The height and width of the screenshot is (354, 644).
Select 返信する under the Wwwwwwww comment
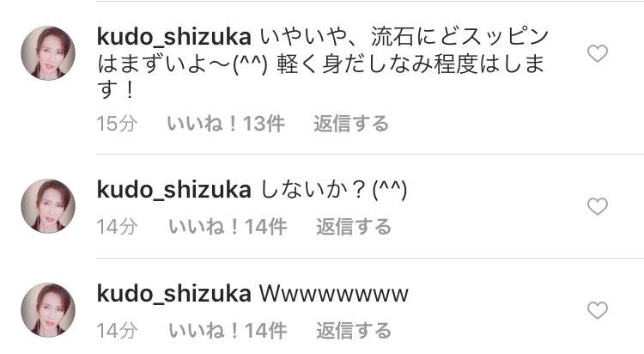pyautogui.click(x=354, y=331)
